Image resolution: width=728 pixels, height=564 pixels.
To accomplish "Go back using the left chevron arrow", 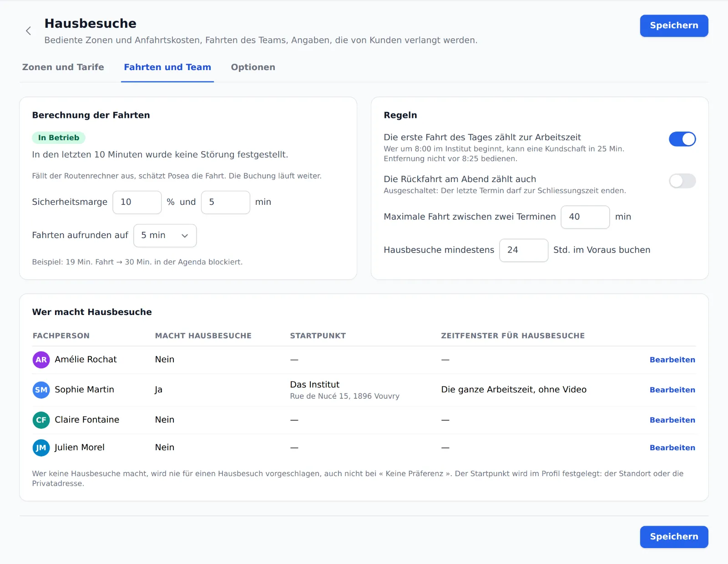I will click(x=28, y=31).
